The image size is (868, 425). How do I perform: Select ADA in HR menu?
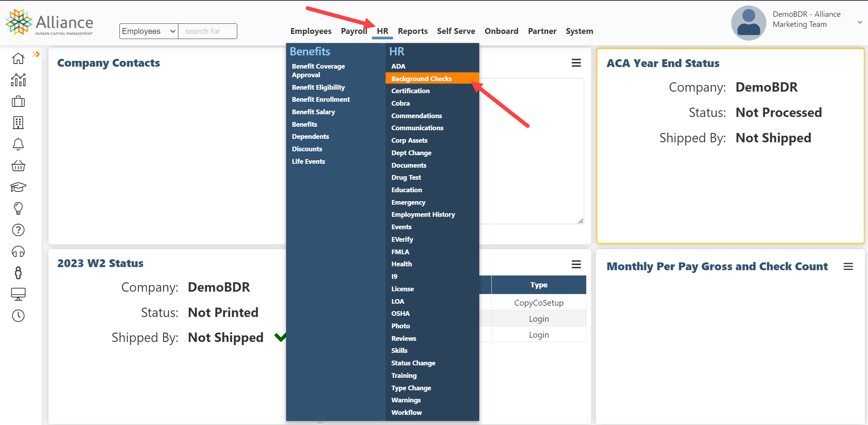(398, 66)
